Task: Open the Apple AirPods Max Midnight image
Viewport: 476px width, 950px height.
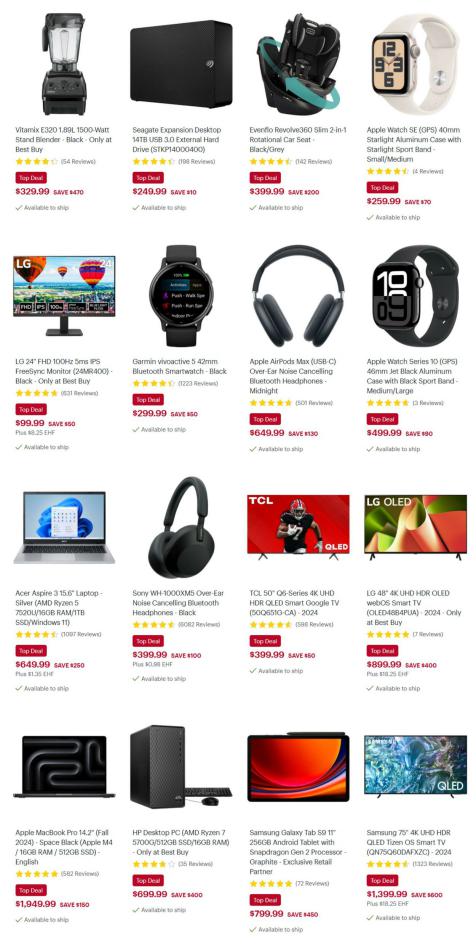Action: click(x=298, y=296)
